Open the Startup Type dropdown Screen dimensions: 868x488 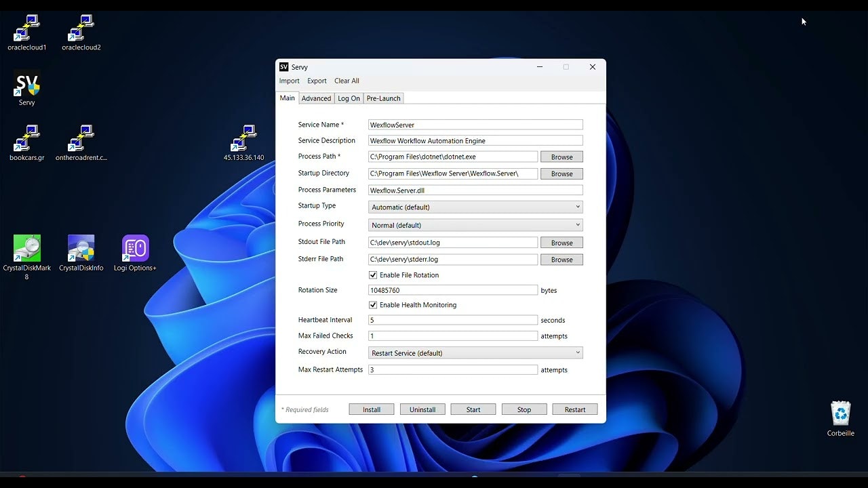click(x=475, y=207)
